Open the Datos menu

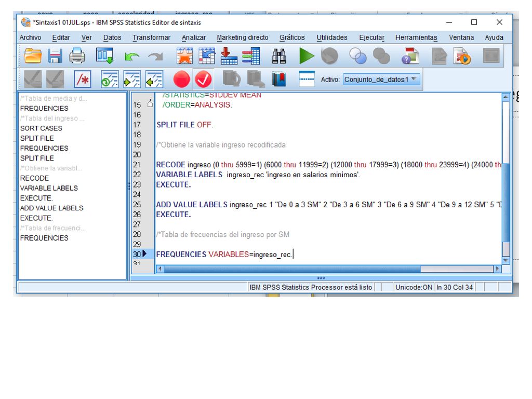tap(112, 37)
